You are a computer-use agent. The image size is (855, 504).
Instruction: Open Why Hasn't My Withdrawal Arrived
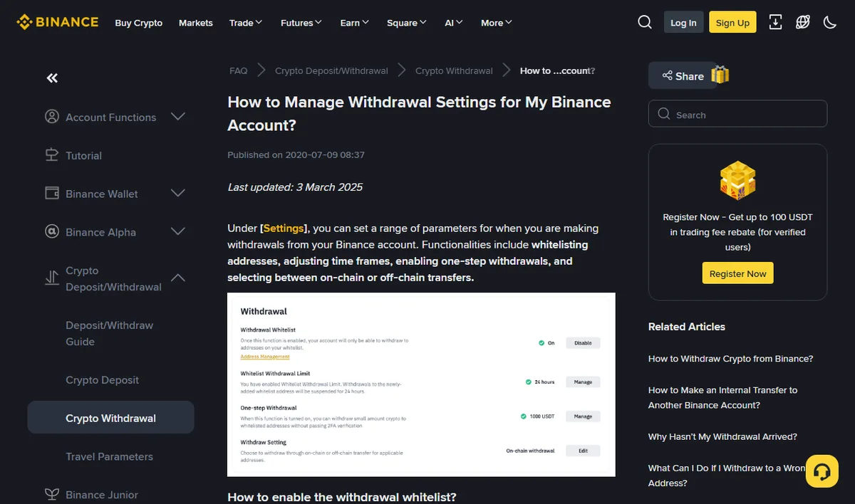pyautogui.click(x=722, y=436)
